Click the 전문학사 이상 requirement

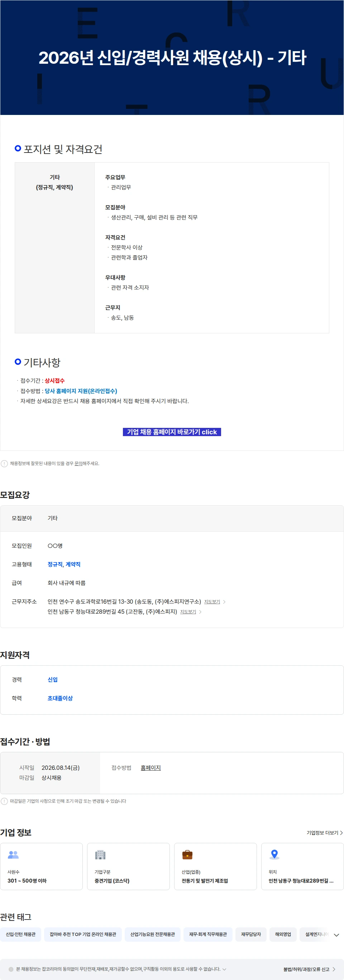tap(127, 247)
